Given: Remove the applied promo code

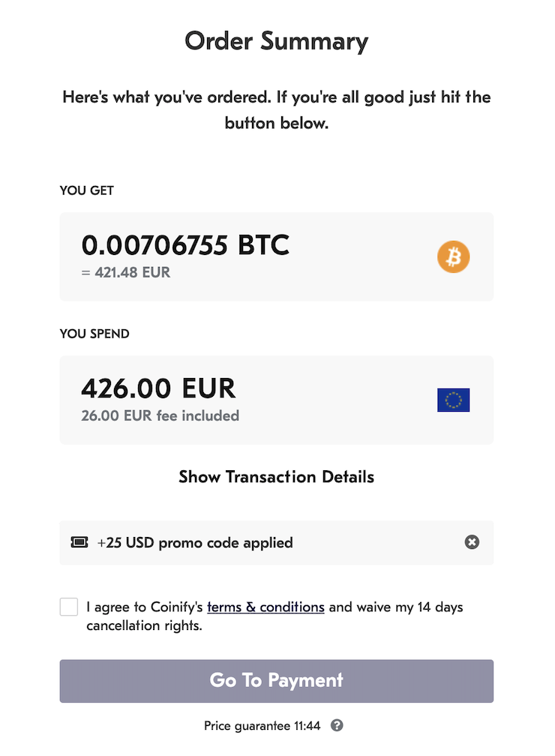Looking at the screenshot, I should (x=472, y=542).
